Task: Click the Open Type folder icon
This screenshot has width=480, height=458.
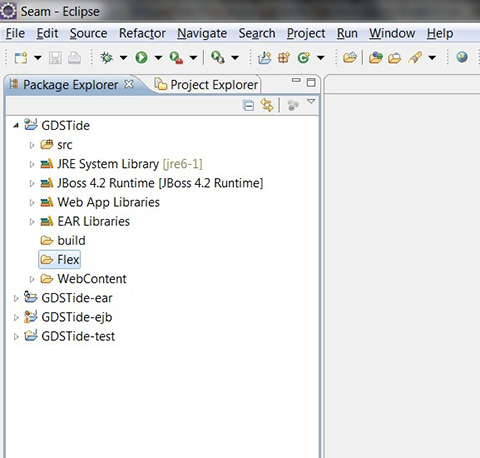Action: click(350, 57)
